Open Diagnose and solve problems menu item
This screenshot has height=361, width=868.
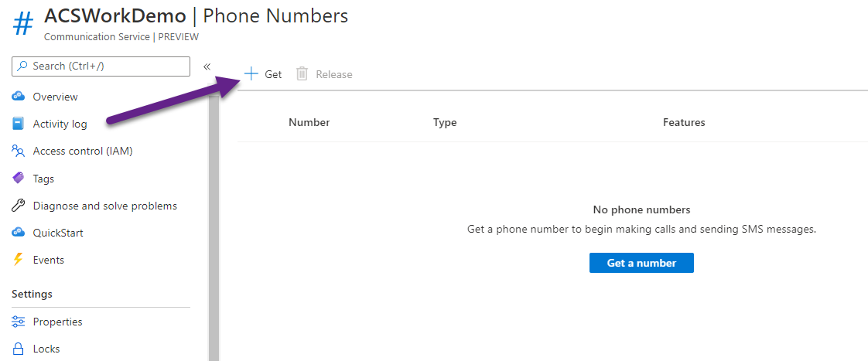(x=104, y=206)
